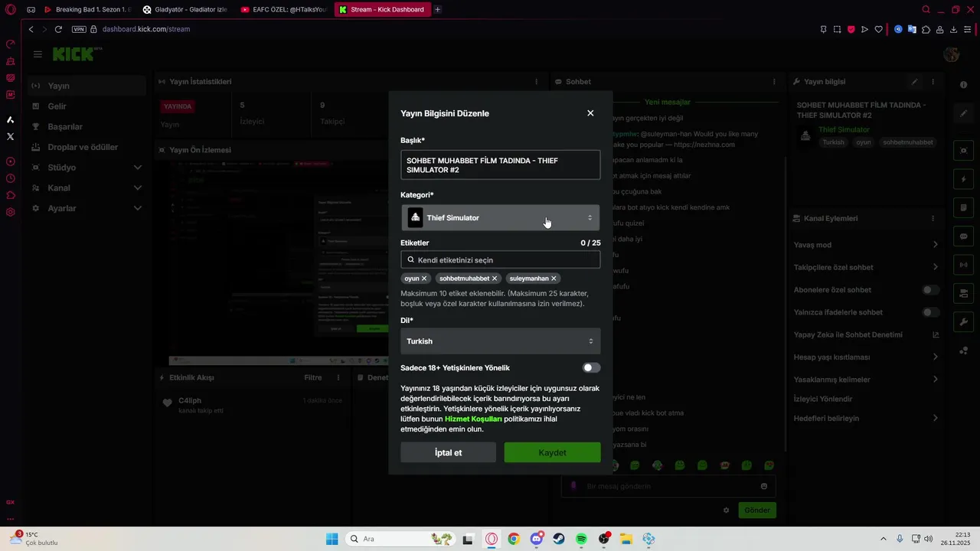
Task: Click the Bir mesaj gönderin chat input
Action: (668, 486)
